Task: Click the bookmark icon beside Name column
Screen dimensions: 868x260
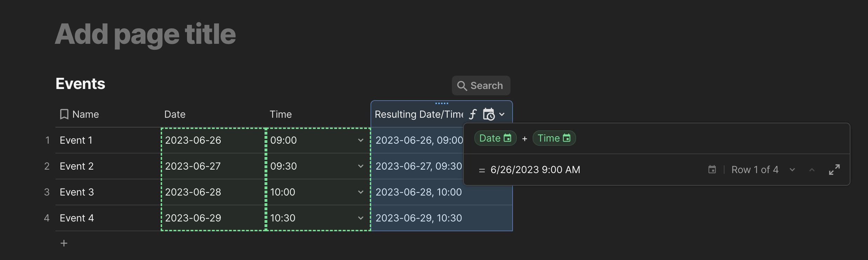Action: pos(64,114)
